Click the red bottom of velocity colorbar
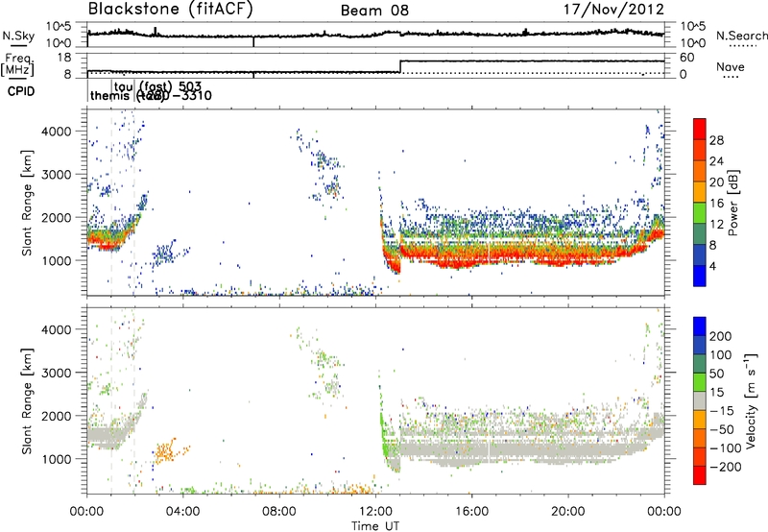Image resolution: width=768 pixels, height=532 pixels. [700, 475]
